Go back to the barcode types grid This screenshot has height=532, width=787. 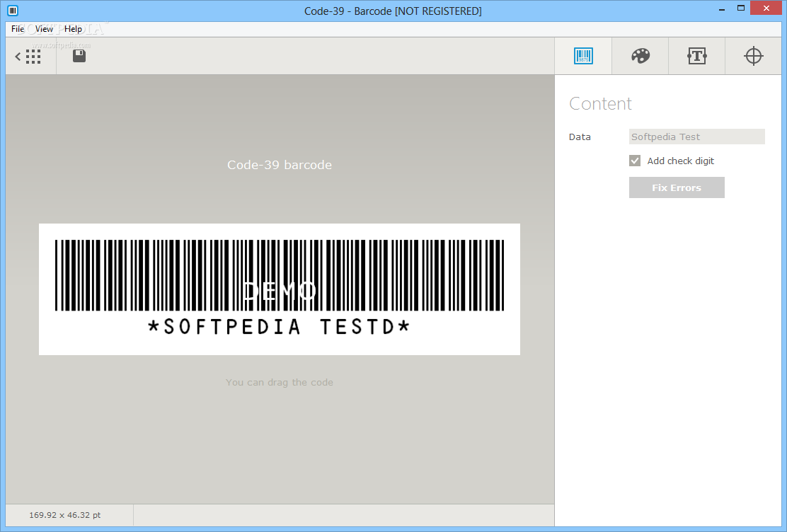click(x=28, y=56)
